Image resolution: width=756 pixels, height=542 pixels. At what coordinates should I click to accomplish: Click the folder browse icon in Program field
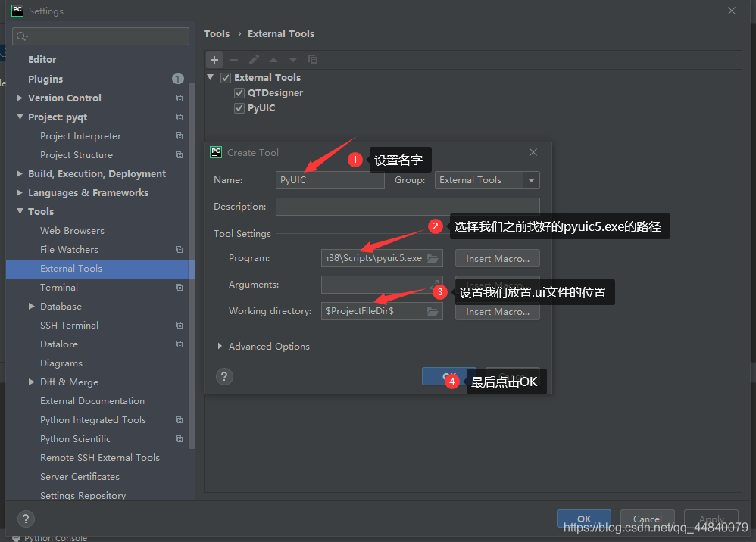click(x=433, y=258)
